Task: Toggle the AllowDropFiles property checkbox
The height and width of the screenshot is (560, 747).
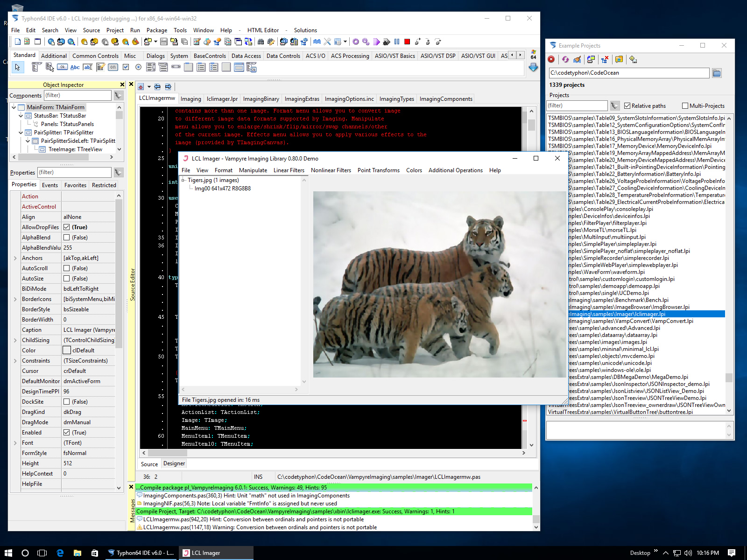Action: coord(67,227)
